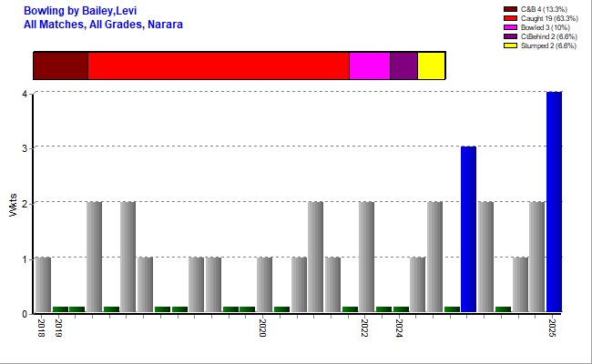Click the CtBehind legend purple swatch
592x364 pixels.
pos(510,36)
